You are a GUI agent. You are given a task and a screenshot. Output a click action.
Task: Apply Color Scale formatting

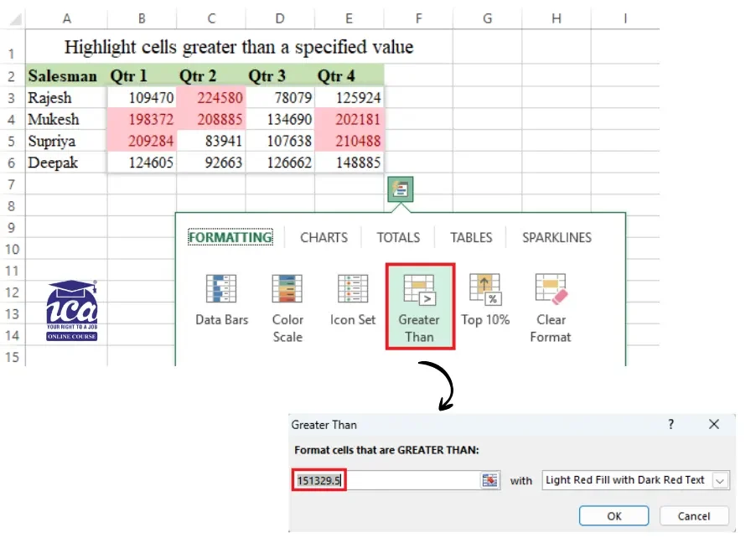click(287, 297)
